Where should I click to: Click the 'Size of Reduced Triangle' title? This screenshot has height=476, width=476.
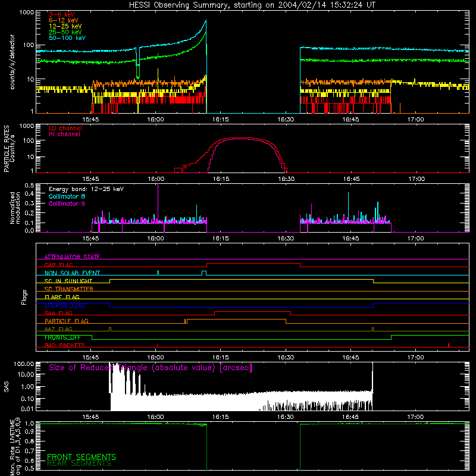(151, 368)
